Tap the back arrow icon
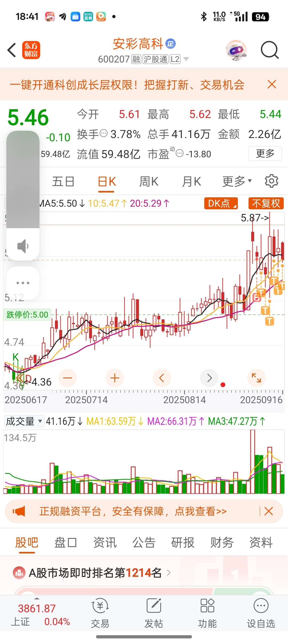The width and height of the screenshot is (288, 644). 12,50
